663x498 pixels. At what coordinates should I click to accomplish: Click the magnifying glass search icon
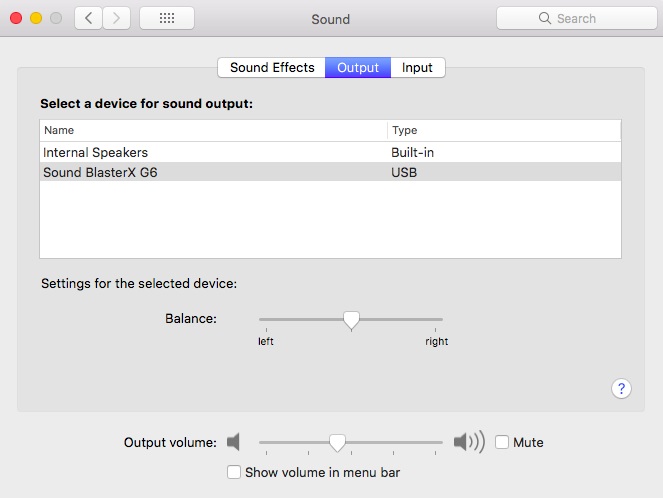[x=545, y=18]
